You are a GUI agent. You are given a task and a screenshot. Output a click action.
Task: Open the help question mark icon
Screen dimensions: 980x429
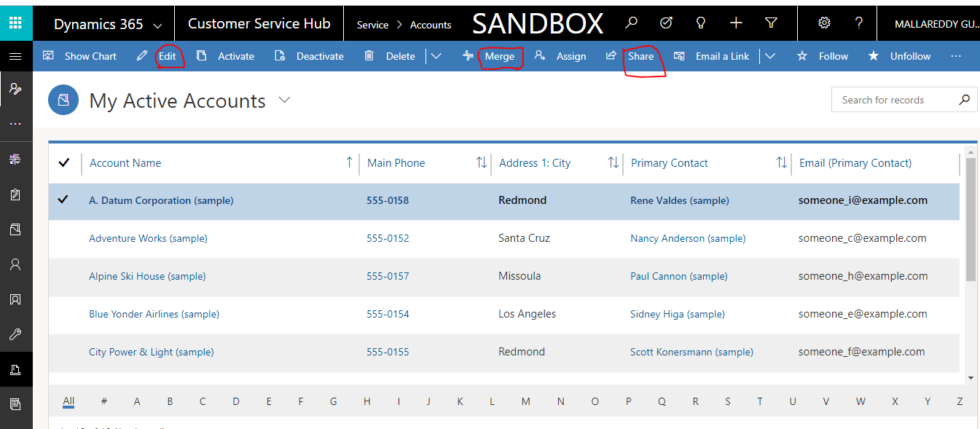859,23
